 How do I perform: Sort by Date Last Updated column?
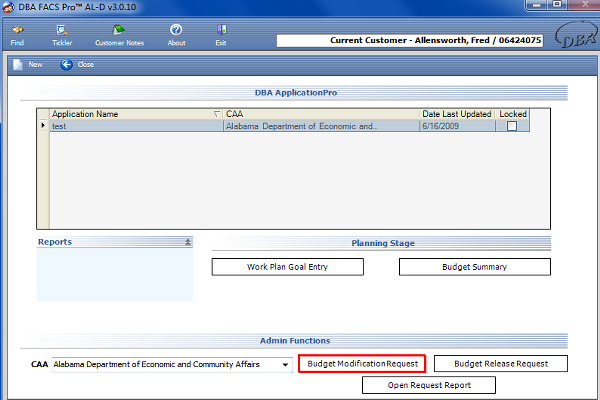click(457, 114)
